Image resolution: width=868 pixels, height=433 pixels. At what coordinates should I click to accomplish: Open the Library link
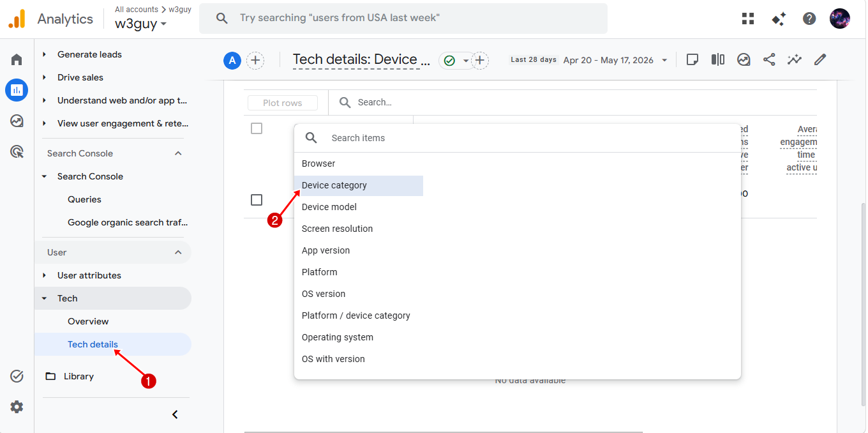[79, 376]
